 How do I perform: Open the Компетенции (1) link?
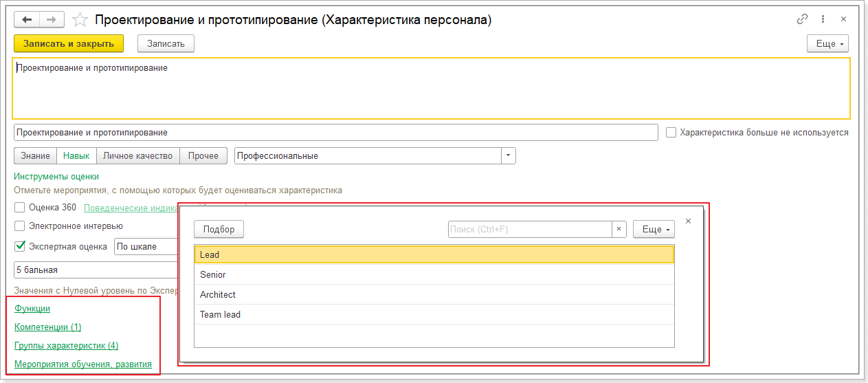tap(47, 327)
